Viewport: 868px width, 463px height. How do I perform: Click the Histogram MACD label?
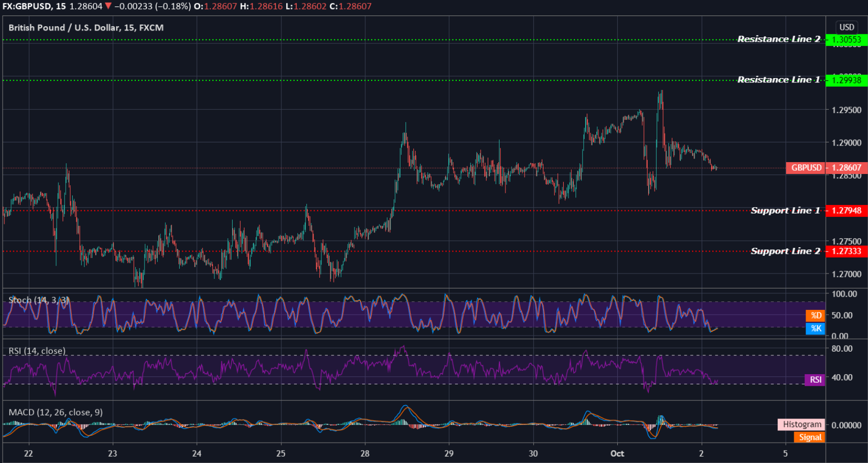[x=801, y=424]
